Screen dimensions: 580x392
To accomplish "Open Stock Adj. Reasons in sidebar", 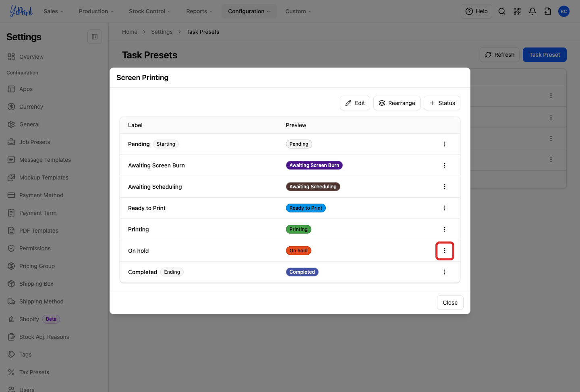I will (44, 337).
